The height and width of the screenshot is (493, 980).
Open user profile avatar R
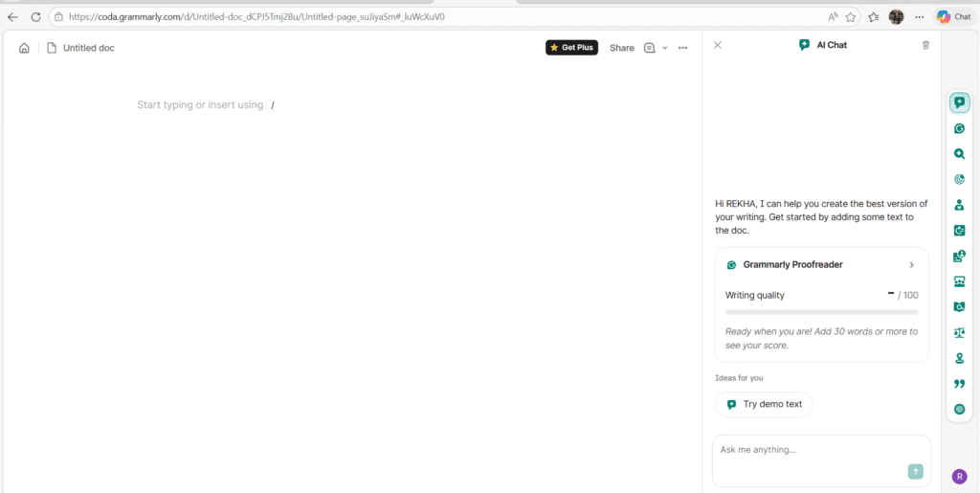click(x=959, y=476)
